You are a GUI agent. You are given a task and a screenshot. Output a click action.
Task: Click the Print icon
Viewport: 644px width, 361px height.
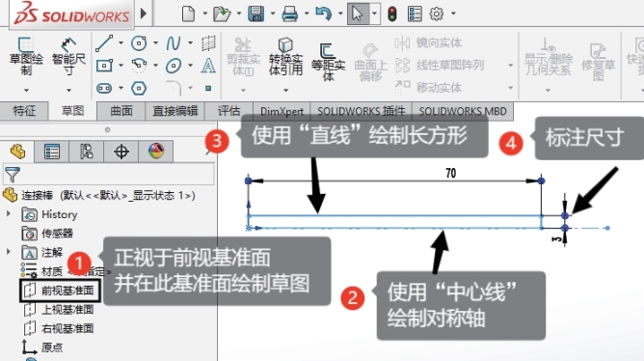289,14
